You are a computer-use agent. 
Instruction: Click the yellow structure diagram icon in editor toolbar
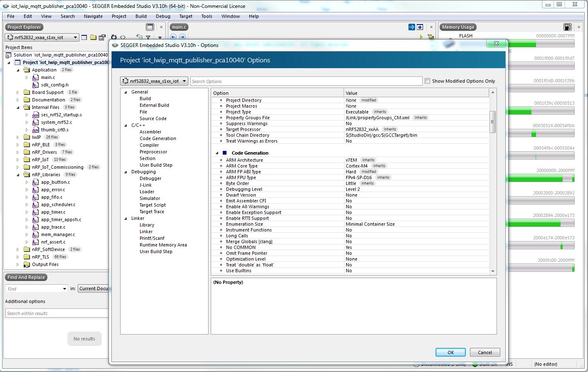[431, 37]
